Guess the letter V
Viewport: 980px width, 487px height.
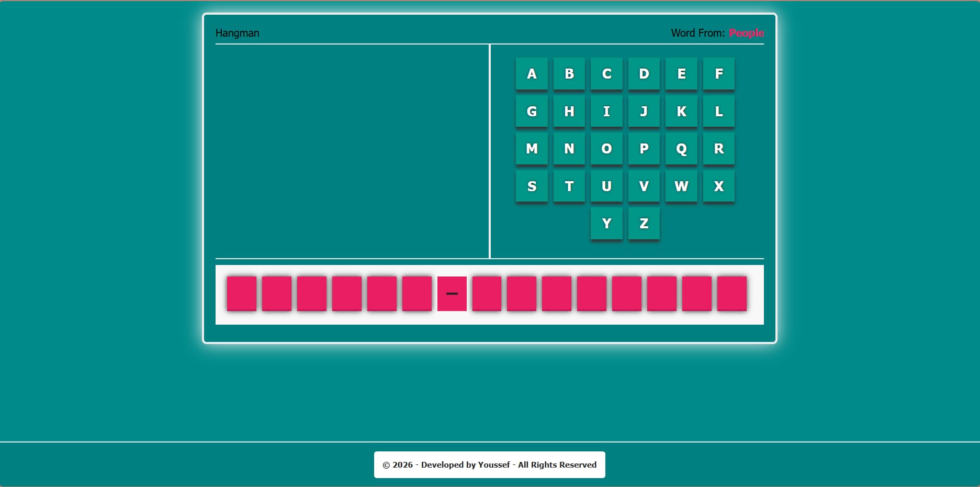click(x=644, y=186)
